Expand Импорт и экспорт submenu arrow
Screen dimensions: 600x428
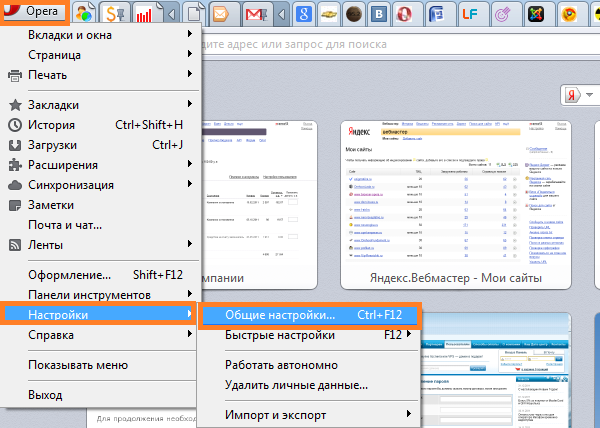pyautogui.click(x=409, y=414)
